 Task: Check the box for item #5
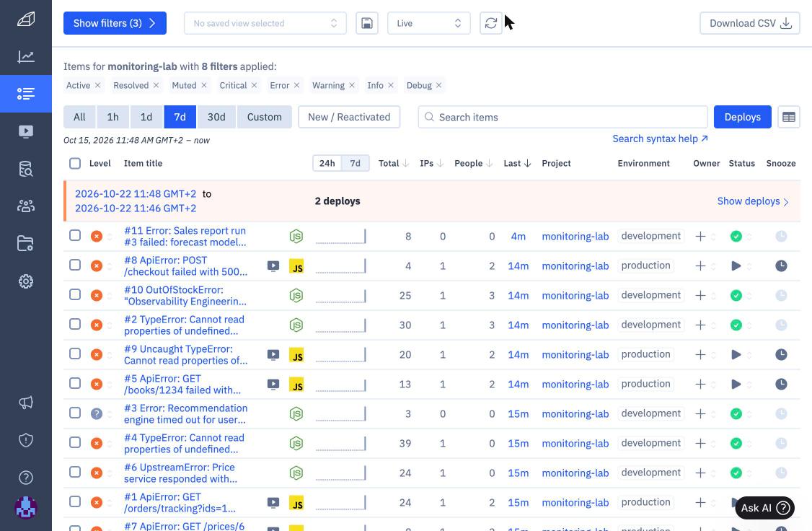click(x=75, y=383)
